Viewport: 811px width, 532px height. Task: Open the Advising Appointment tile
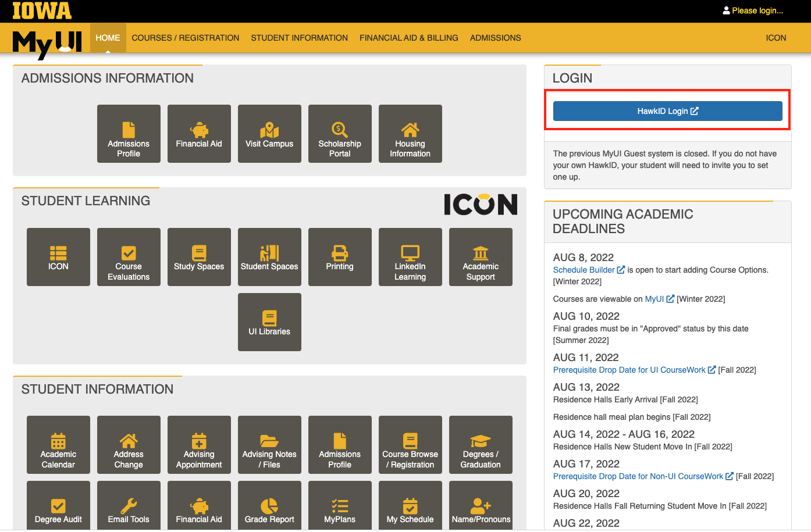click(x=199, y=445)
